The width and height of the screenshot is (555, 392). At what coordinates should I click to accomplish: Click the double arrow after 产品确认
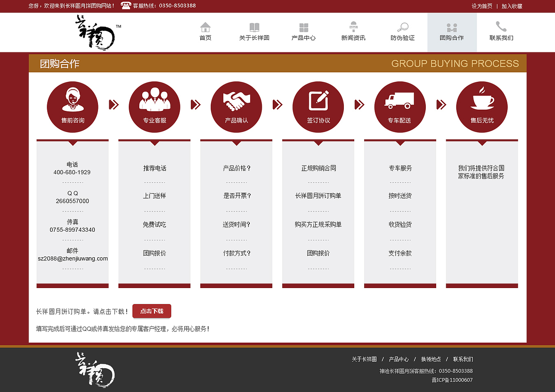[x=277, y=104]
